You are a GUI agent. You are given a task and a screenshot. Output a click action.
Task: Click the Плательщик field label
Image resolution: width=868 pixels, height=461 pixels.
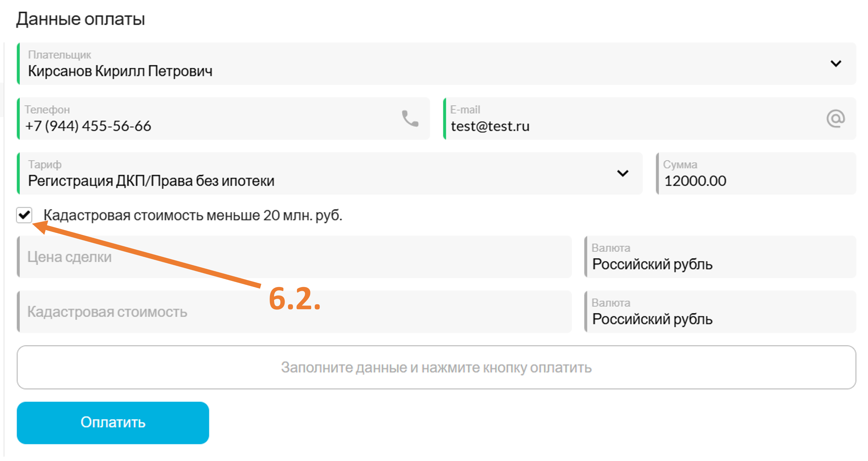(60, 55)
